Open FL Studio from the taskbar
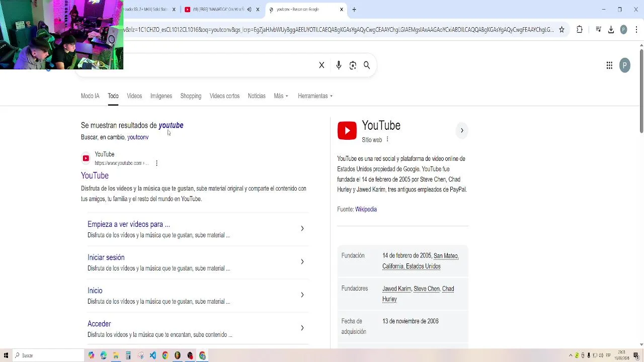The height and width of the screenshot is (362, 644). tap(178, 355)
